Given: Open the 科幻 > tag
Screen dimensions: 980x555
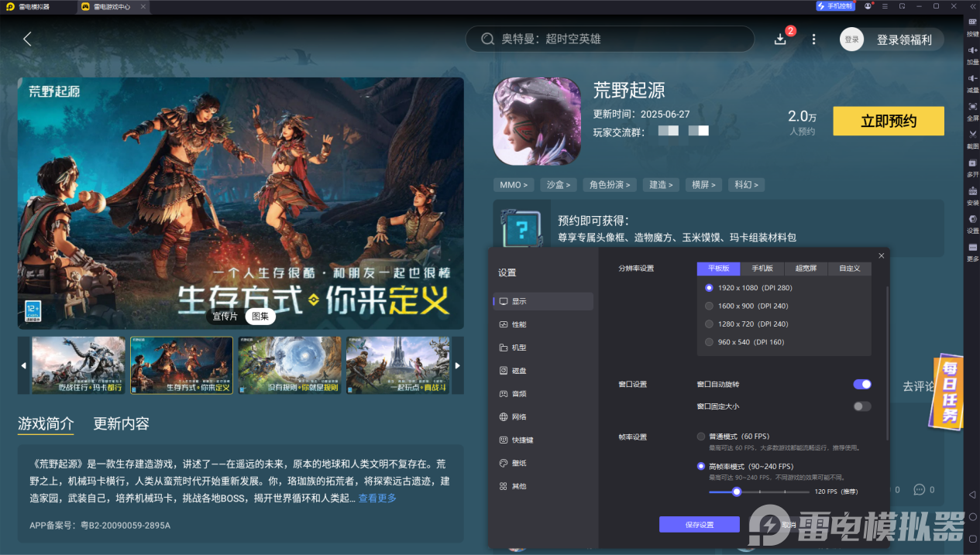Looking at the screenshot, I should [747, 185].
